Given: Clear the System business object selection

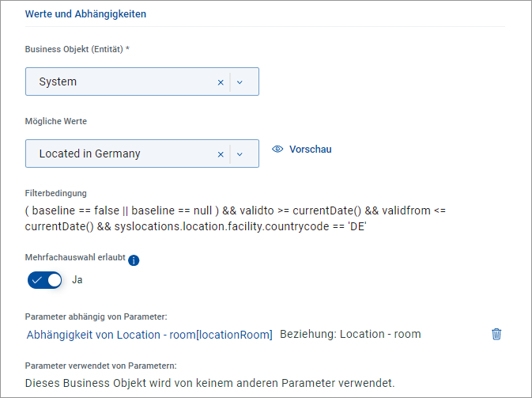Looking at the screenshot, I should [221, 81].
